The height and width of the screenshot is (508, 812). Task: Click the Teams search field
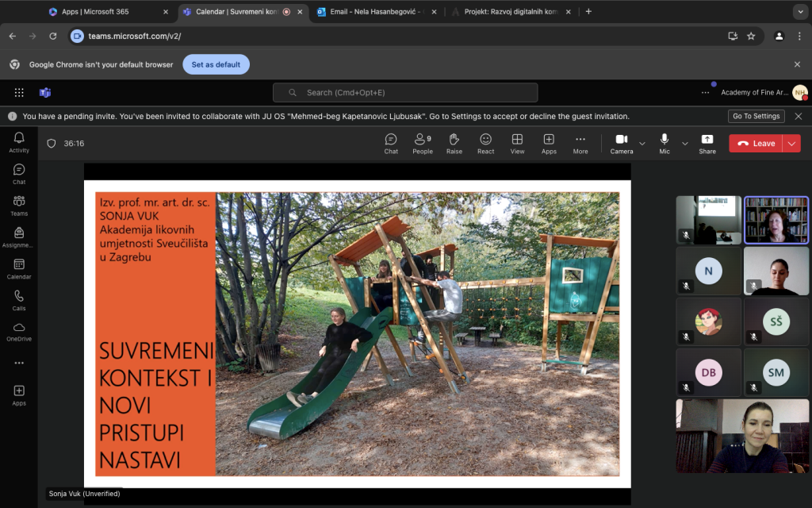pos(405,93)
